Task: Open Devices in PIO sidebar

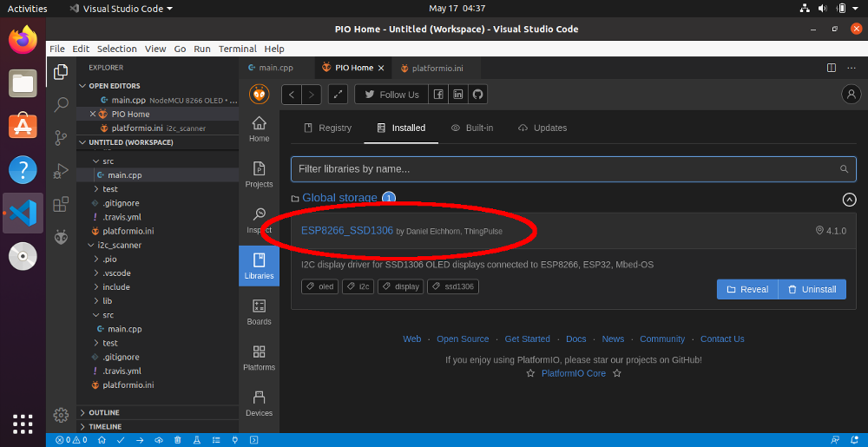Action: tap(259, 404)
